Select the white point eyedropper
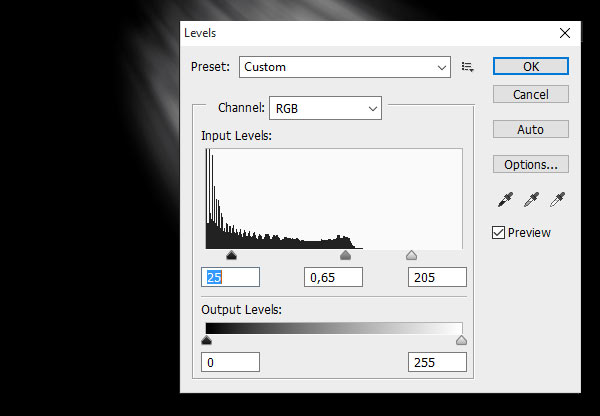This screenshot has height=416, width=600. (x=557, y=199)
